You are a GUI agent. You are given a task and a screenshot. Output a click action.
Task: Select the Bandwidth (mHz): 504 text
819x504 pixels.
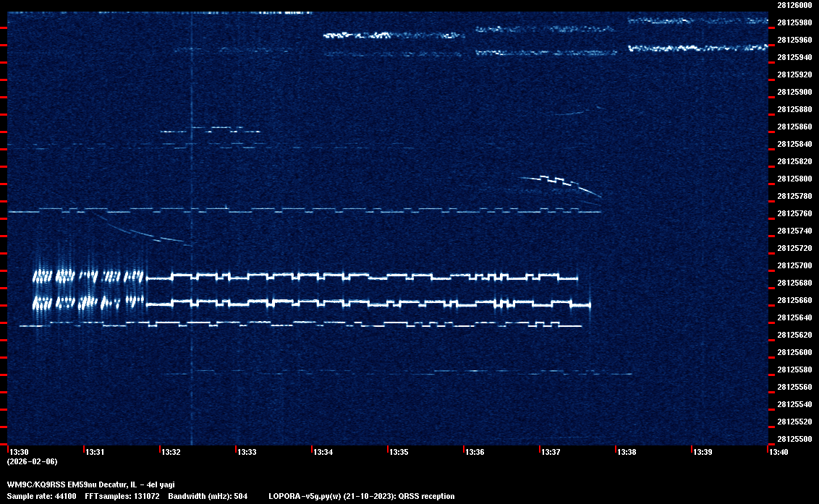click(x=208, y=496)
